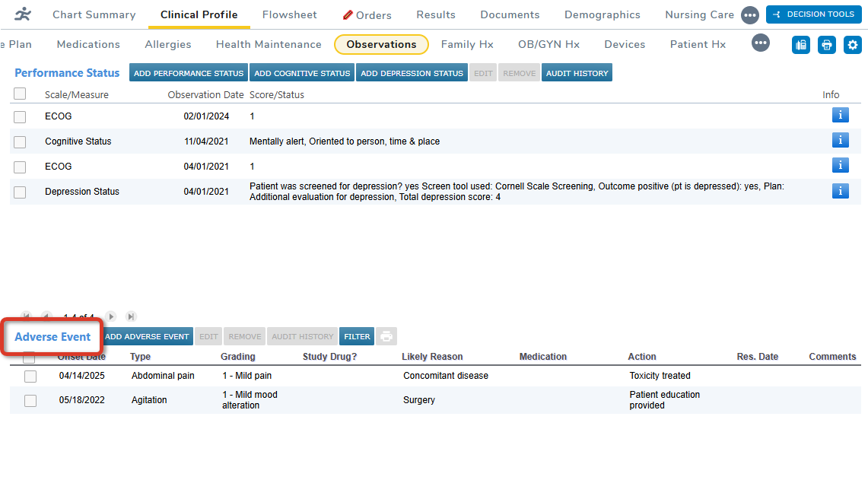This screenshot has height=499, width=868.
Task: Open the Flowsheet tab
Action: click(x=290, y=15)
